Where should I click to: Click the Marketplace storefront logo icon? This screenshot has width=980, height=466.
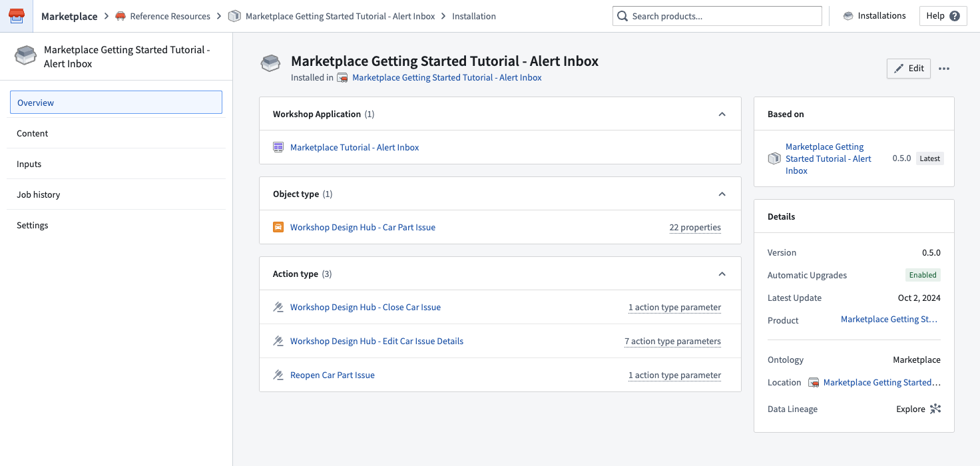click(x=16, y=16)
